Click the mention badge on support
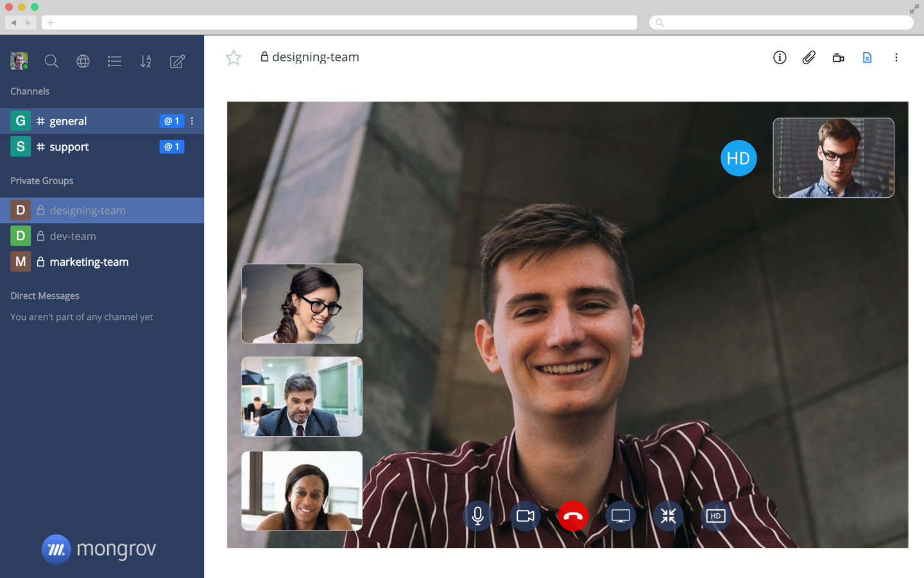 pos(172,146)
